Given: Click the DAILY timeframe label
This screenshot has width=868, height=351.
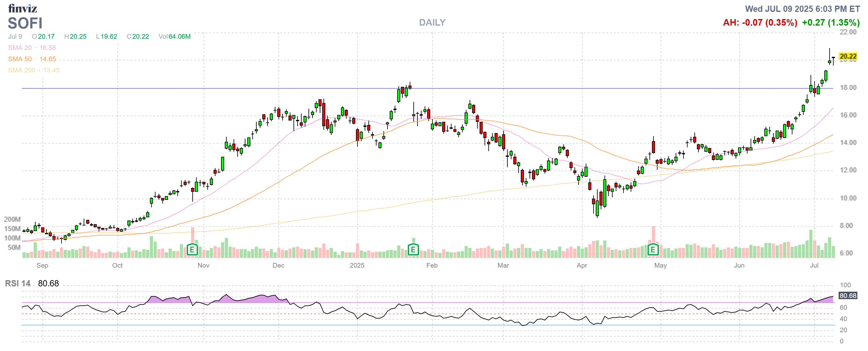Looking at the screenshot, I should tap(432, 22).
